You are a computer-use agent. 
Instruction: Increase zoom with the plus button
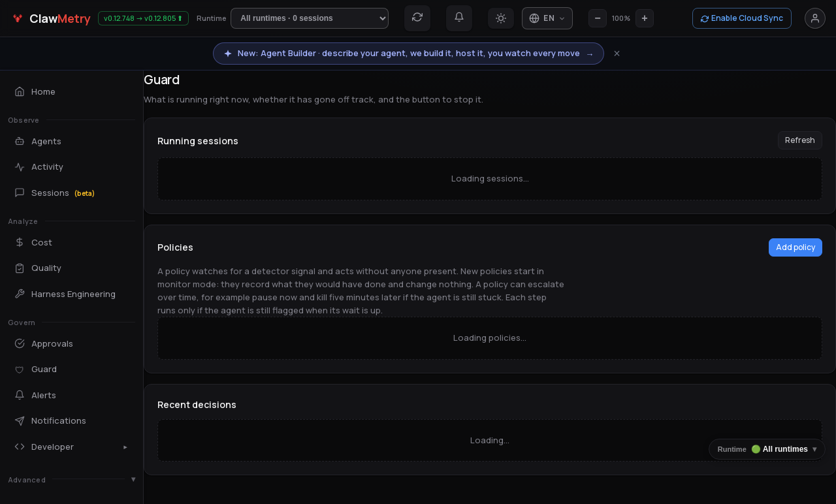[x=645, y=18]
